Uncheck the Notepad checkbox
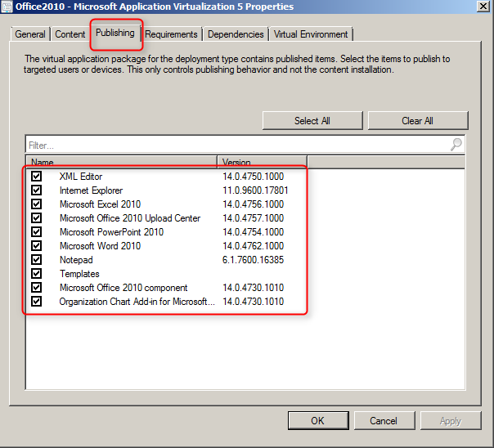This screenshot has width=494, height=448. [x=36, y=259]
